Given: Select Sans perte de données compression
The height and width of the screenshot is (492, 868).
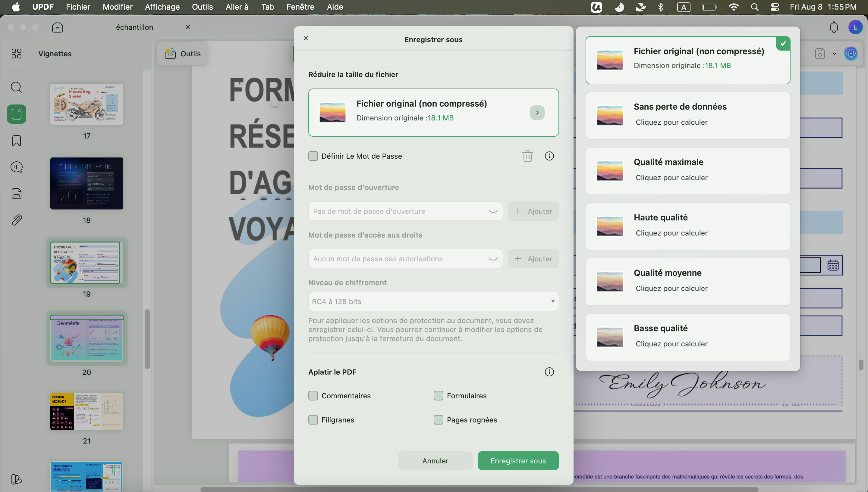Looking at the screenshot, I should click(x=688, y=116).
